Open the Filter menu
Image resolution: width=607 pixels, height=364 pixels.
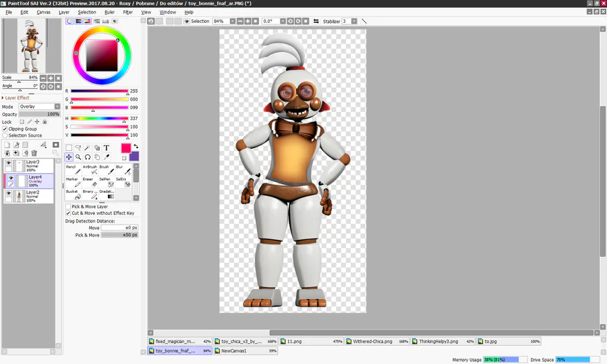[x=127, y=12]
